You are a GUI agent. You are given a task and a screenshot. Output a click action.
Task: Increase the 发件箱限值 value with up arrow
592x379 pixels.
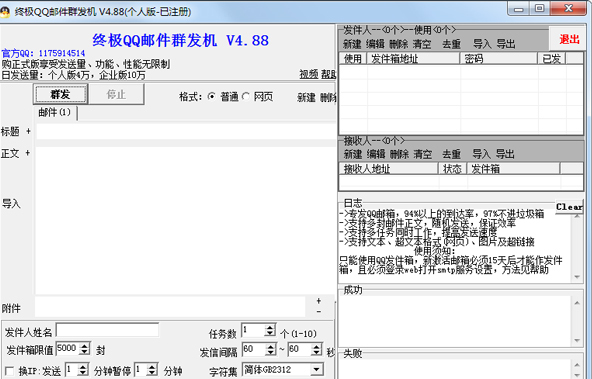pos(85,345)
